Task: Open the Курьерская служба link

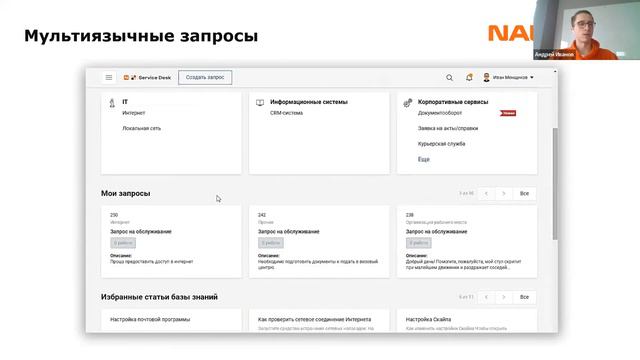Action: point(441,144)
